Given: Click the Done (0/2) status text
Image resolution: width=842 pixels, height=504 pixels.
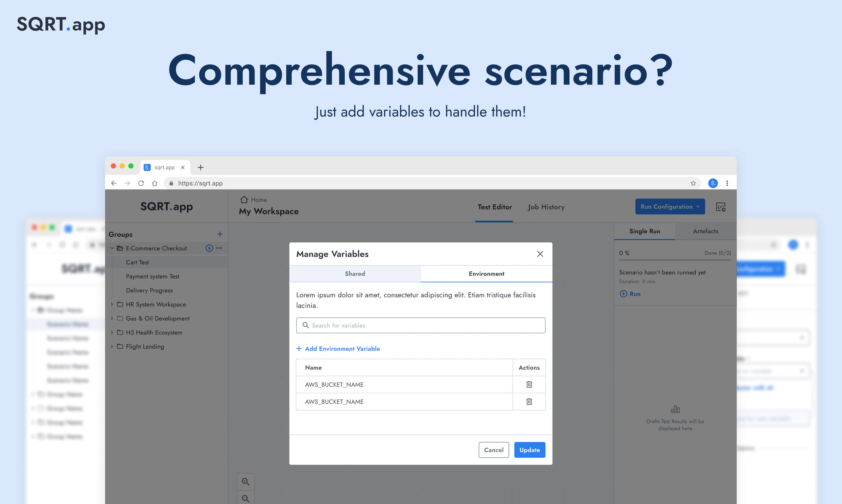Looking at the screenshot, I should point(718,253).
